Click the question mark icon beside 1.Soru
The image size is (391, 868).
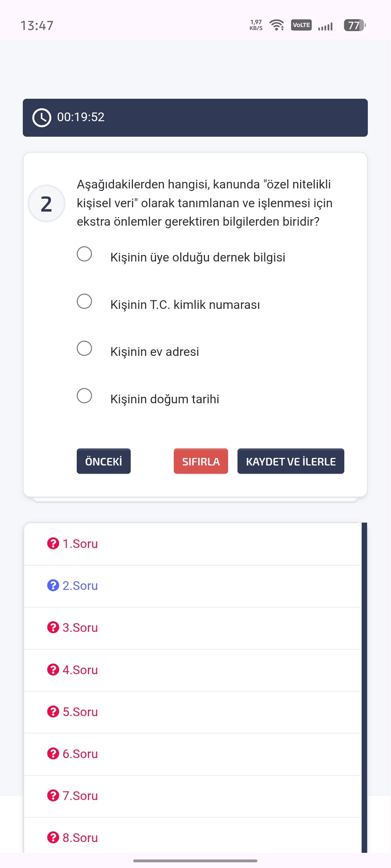point(53,543)
